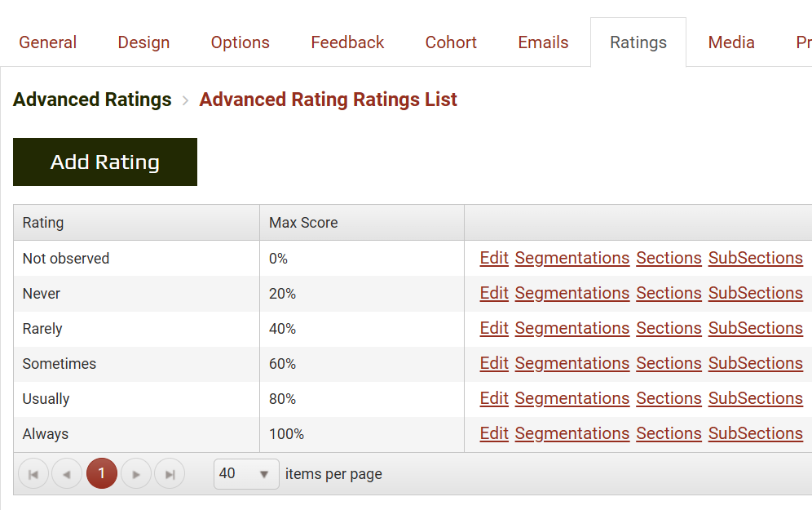
Task: Switch to the General tab
Action: pos(48,42)
